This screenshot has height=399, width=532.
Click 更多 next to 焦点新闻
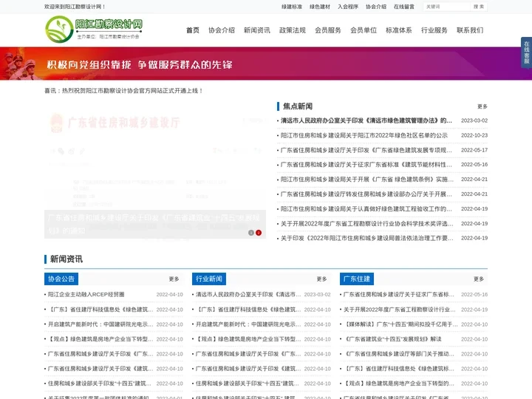(x=482, y=106)
